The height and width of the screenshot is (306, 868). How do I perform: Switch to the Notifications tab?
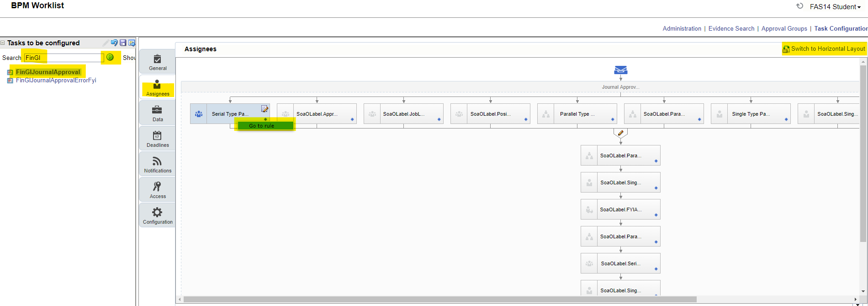(158, 164)
